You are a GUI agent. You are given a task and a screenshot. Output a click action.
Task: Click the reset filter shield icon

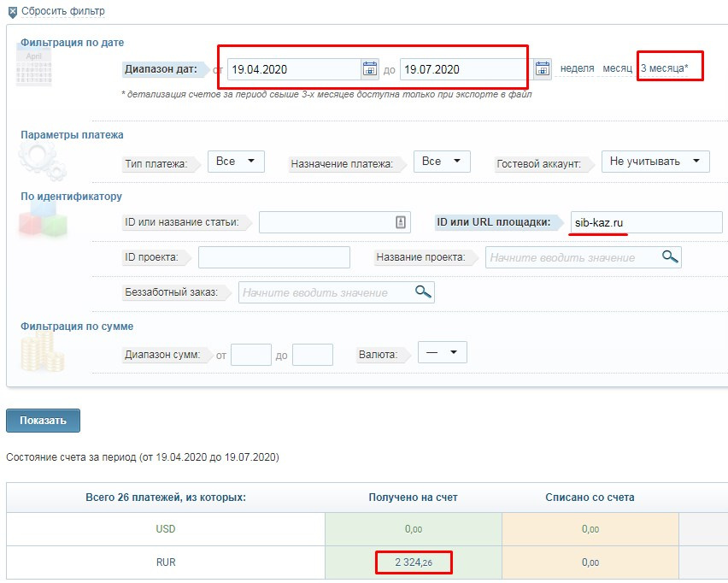pyautogui.click(x=13, y=12)
